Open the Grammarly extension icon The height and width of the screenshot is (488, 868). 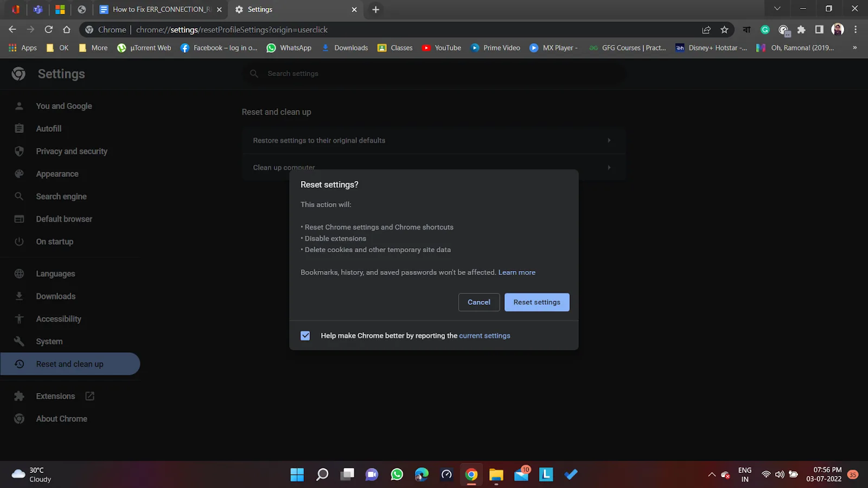pos(765,30)
